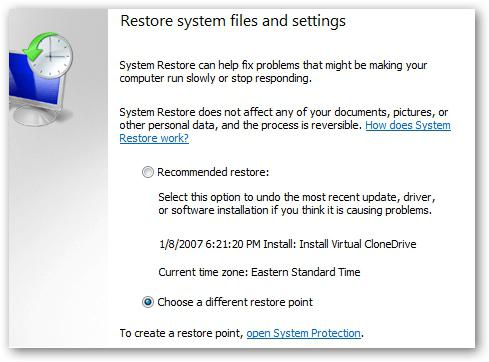Open the "How does System" help link

click(x=408, y=125)
